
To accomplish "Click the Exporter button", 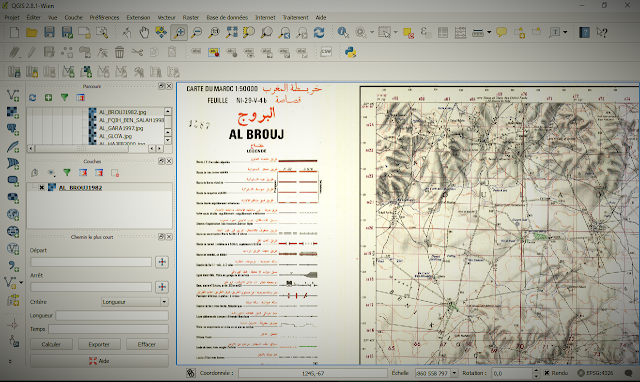I will [99, 344].
